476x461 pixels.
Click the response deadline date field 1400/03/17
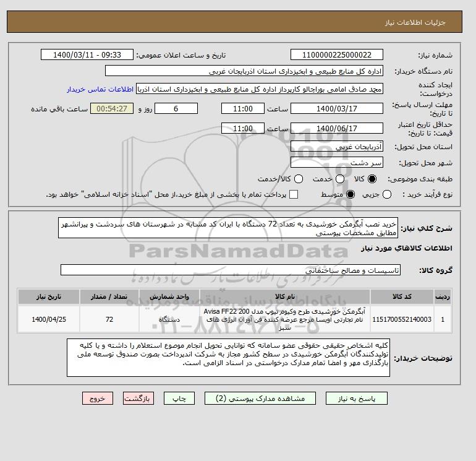[337, 108]
